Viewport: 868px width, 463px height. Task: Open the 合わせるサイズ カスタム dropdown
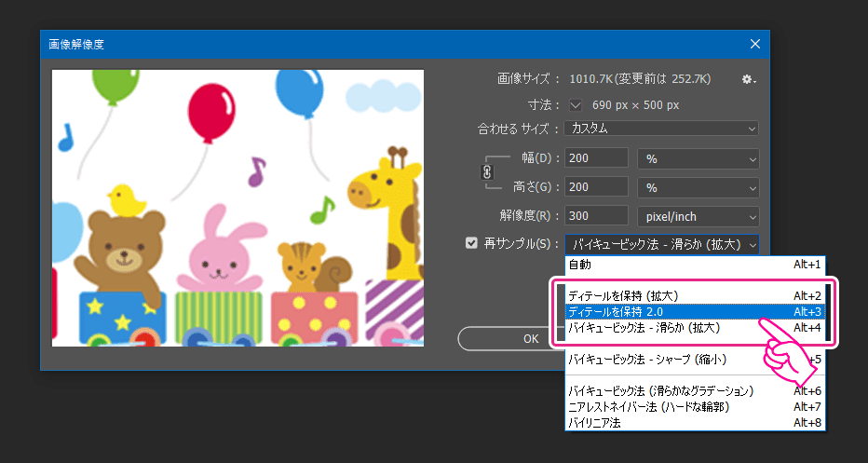[661, 129]
